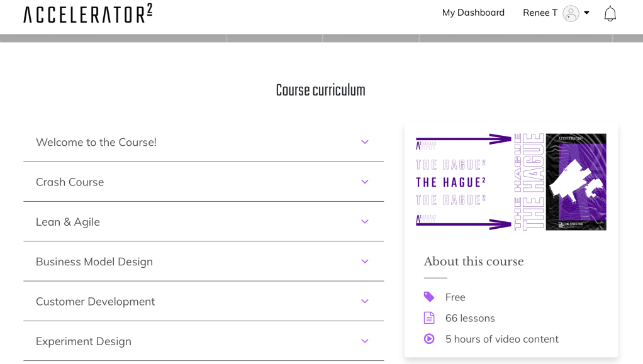643x364 pixels.
Task: Click the user avatar icon
Action: pyautogui.click(x=571, y=13)
